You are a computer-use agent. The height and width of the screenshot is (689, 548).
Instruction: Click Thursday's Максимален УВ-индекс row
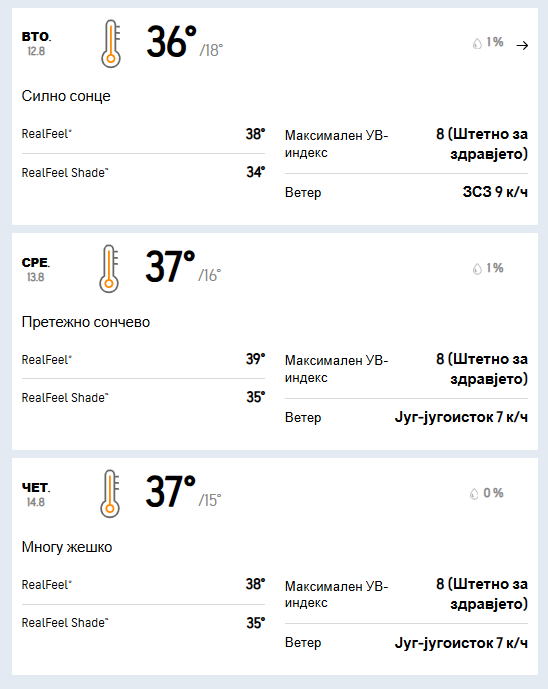click(406, 594)
